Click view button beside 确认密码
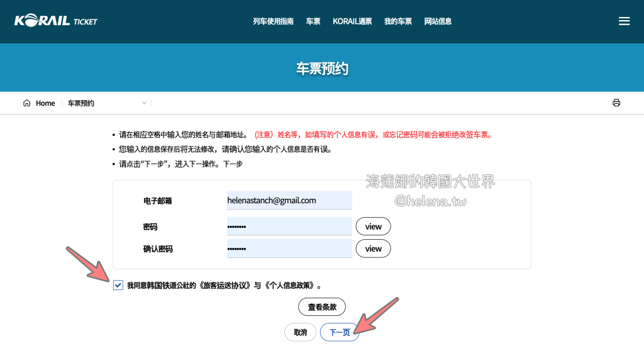 (373, 249)
